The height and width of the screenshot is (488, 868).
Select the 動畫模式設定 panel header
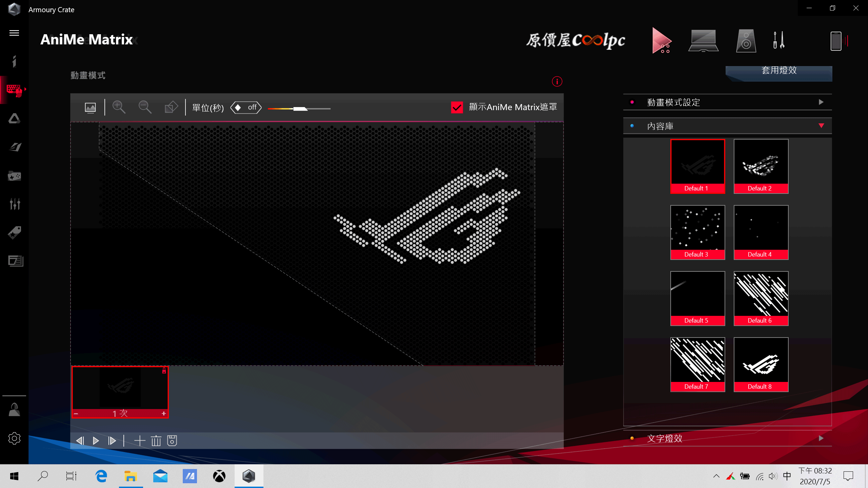(x=728, y=102)
